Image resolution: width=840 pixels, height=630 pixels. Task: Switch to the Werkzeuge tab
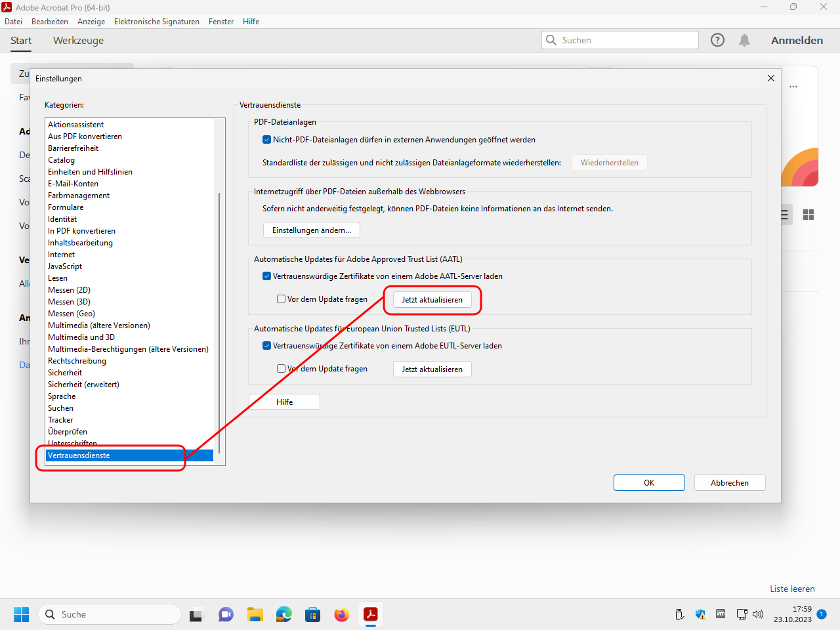(x=78, y=41)
